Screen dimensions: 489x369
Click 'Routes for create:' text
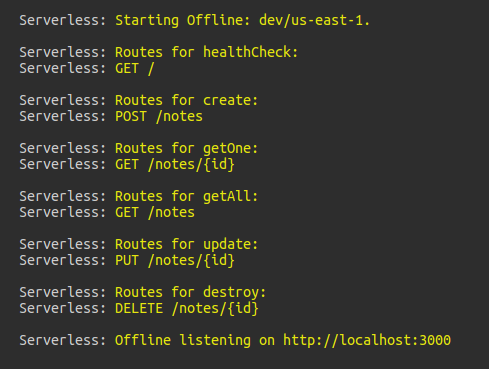point(186,100)
